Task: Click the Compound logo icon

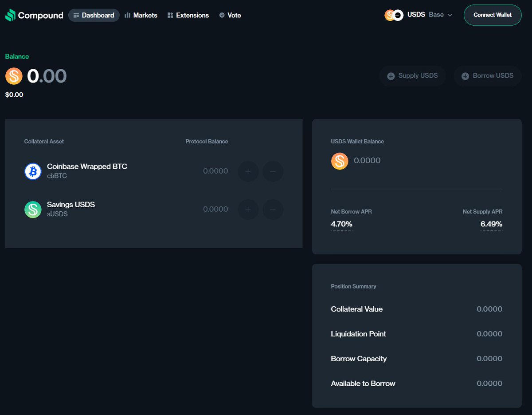Action: [10, 15]
